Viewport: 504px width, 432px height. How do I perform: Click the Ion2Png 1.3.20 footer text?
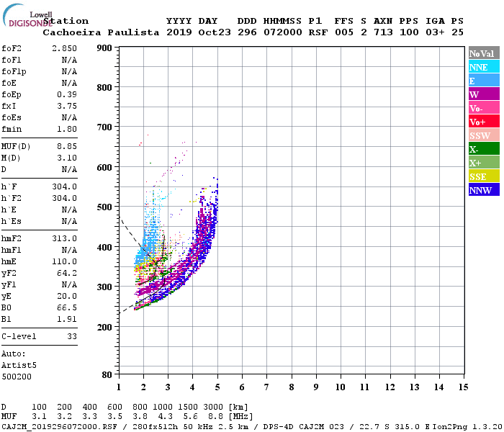[x=467, y=427]
